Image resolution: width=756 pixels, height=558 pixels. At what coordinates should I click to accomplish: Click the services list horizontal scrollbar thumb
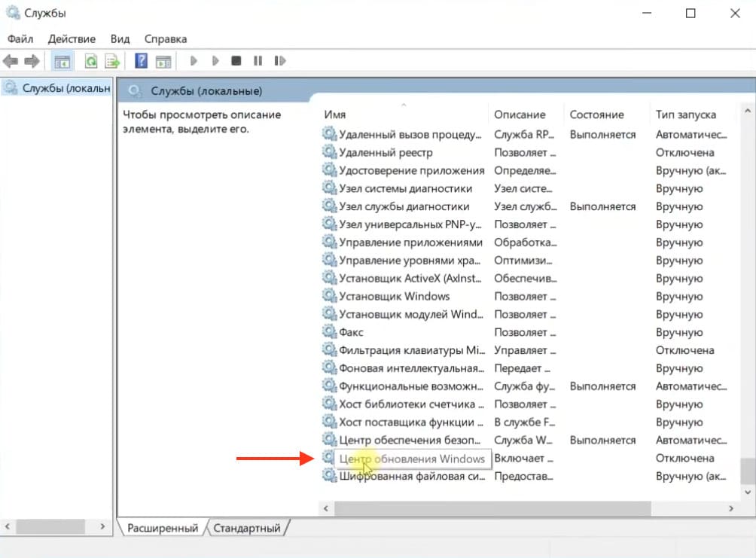point(492,508)
